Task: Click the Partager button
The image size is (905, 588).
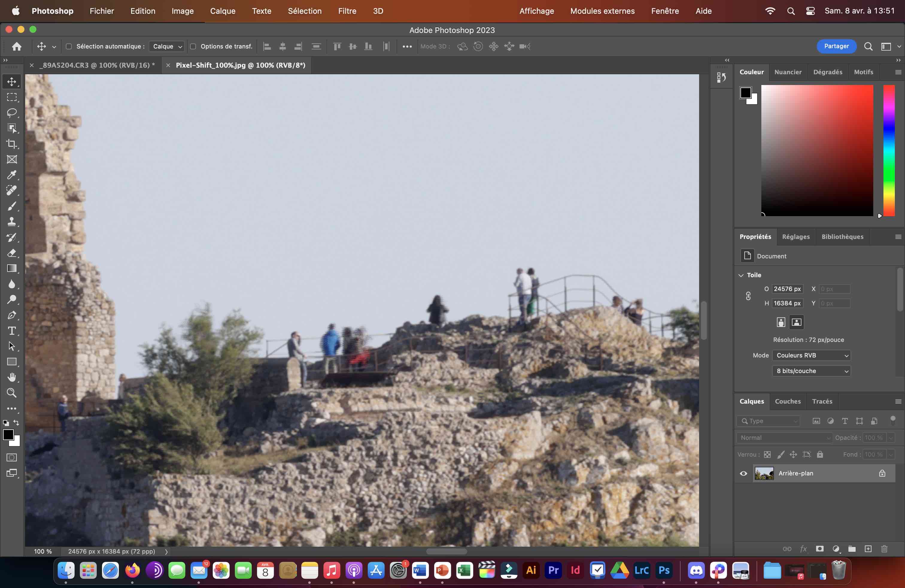Action: (x=836, y=46)
